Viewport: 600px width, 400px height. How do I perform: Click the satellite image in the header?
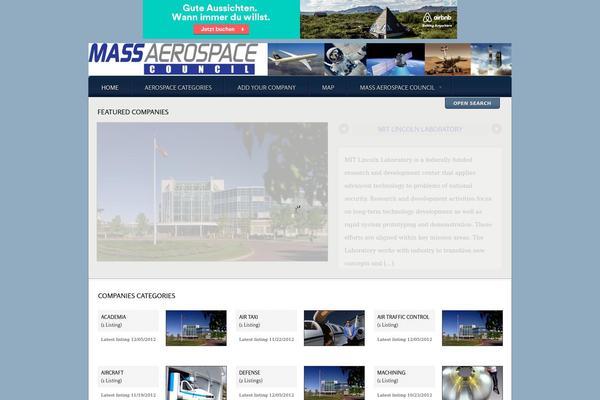396,59
